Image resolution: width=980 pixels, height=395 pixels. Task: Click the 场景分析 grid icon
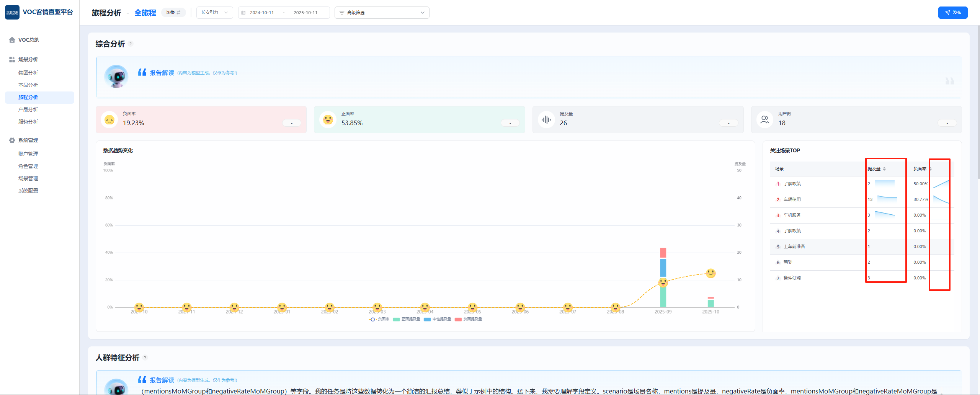coord(12,59)
